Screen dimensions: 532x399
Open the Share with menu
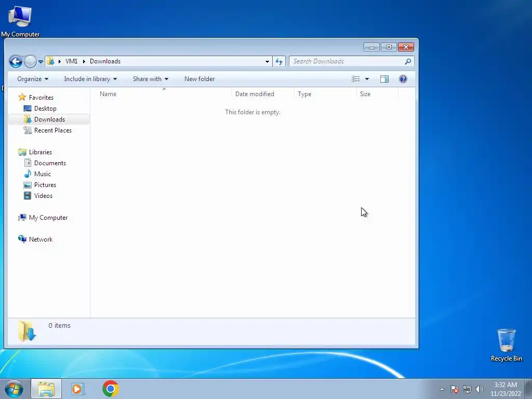tap(150, 79)
